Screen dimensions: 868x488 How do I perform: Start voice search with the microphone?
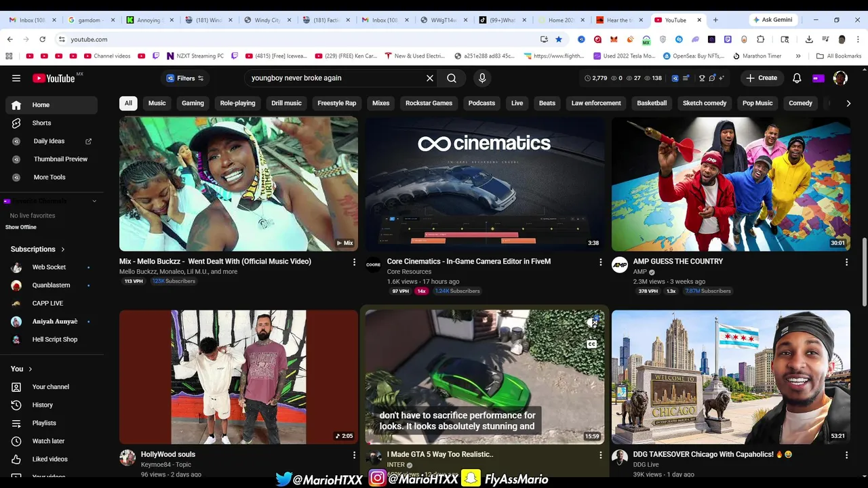click(482, 78)
